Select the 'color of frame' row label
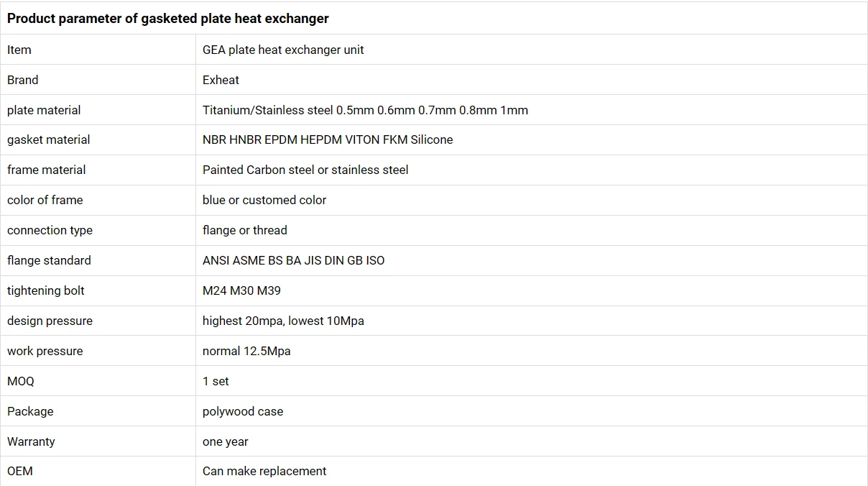This screenshot has height=486, width=868. 45,200
